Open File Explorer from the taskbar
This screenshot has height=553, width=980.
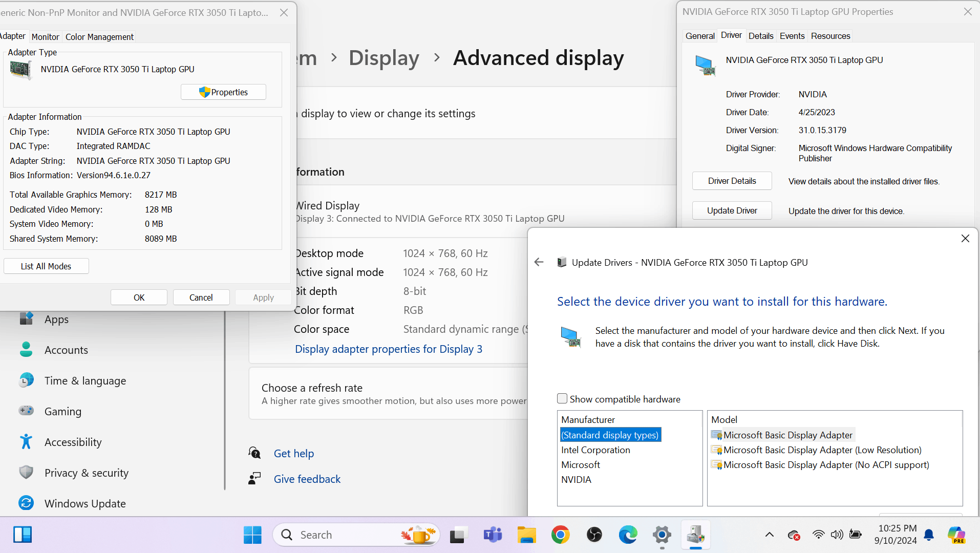click(x=526, y=535)
